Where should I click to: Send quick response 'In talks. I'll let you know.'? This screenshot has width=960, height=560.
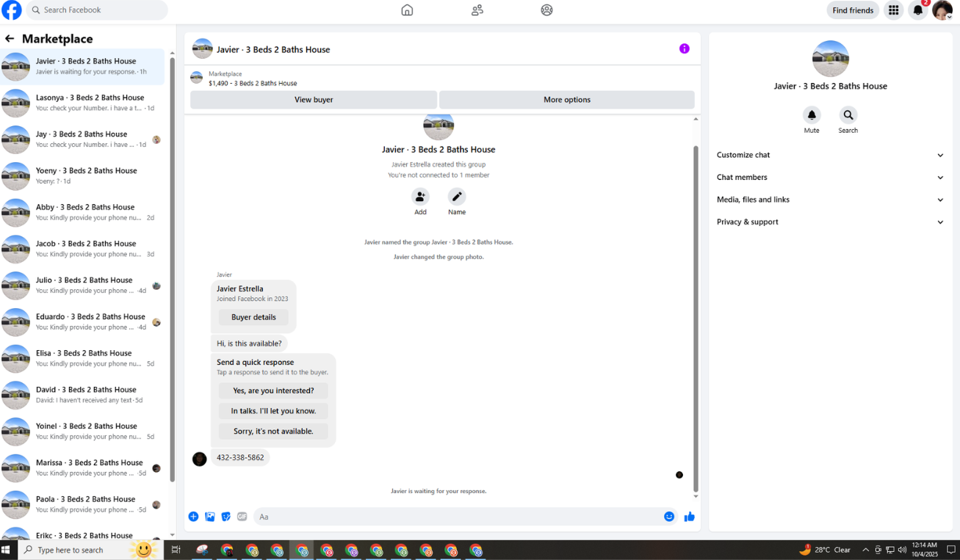273,411
